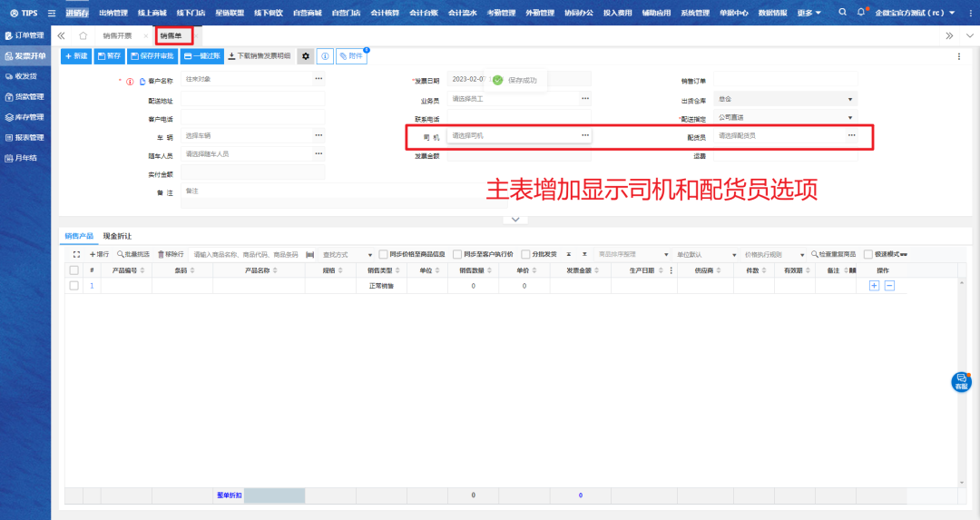Enable the 极速模式 checkbox
This screenshot has width=980, height=520.
868,254
